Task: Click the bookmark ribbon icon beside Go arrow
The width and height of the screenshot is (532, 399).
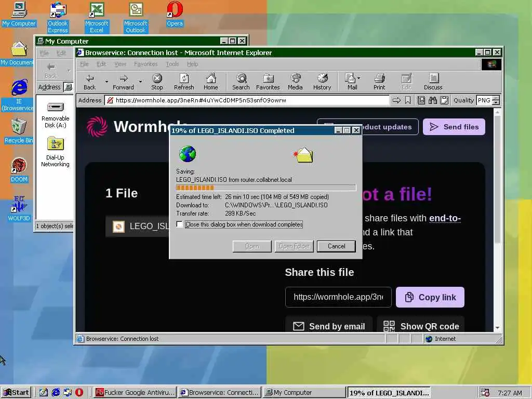Action: pyautogui.click(x=408, y=100)
